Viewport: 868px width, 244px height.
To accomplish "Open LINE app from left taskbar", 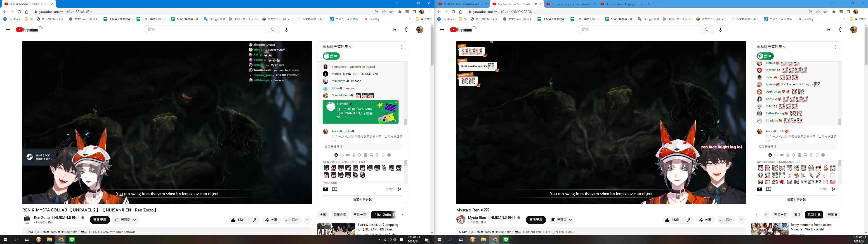I will pos(72,240).
